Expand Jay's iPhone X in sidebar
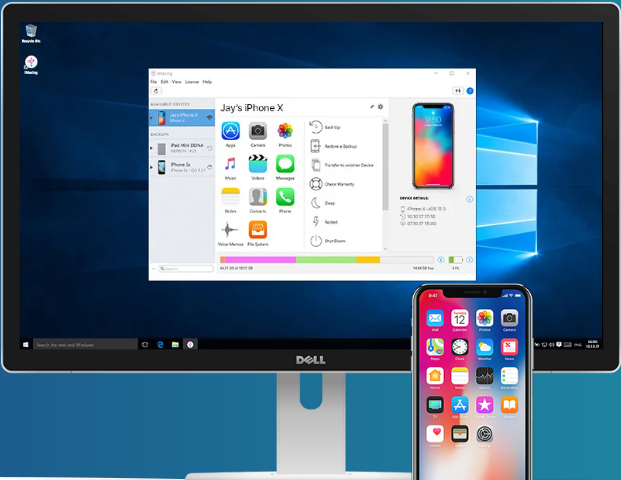This screenshot has width=621, height=480. [151, 118]
